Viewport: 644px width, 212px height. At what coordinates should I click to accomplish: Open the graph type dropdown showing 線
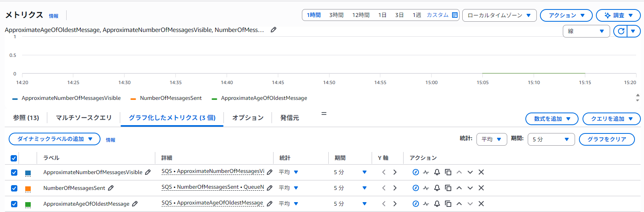586,31
